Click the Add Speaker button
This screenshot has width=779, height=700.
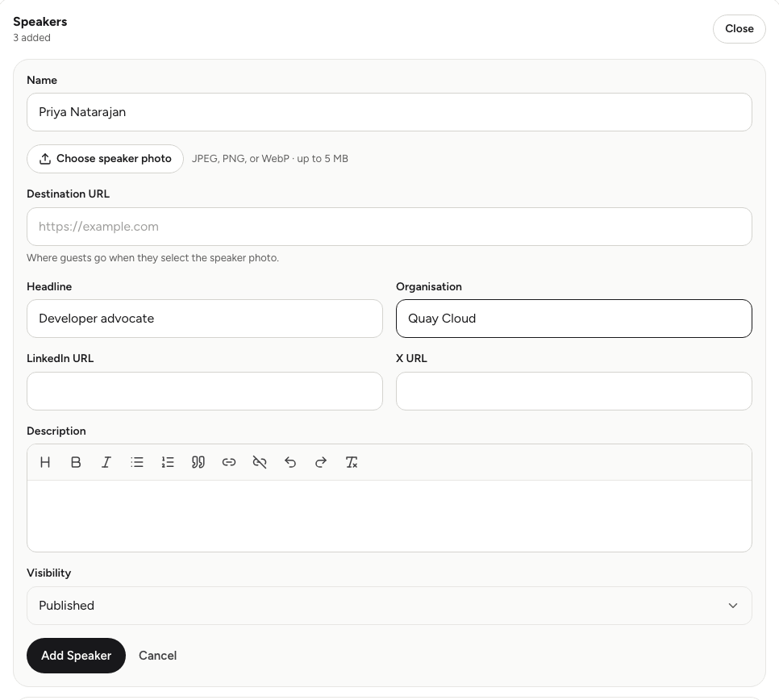[76, 656]
